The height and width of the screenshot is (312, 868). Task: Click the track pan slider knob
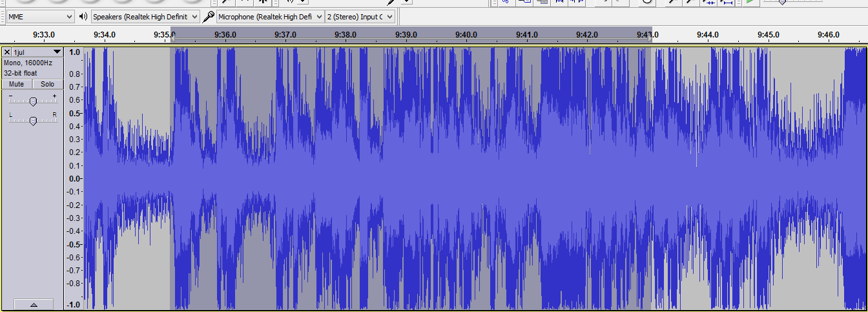33,120
